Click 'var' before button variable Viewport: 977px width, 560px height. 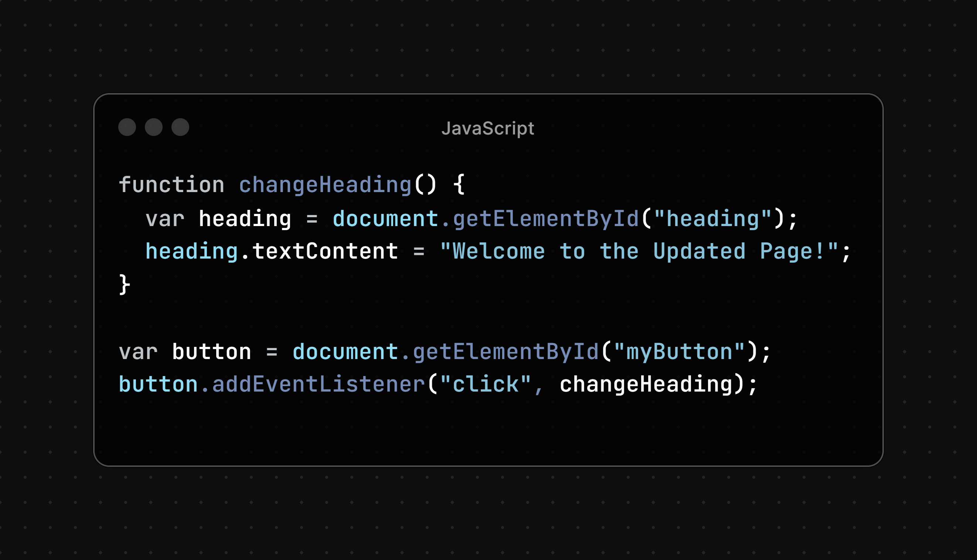138,352
